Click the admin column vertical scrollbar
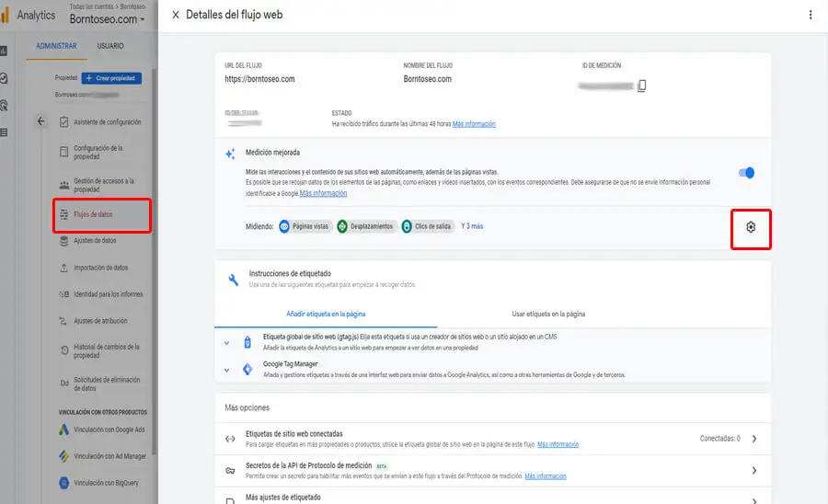828x504 pixels. pyautogui.click(x=155, y=261)
